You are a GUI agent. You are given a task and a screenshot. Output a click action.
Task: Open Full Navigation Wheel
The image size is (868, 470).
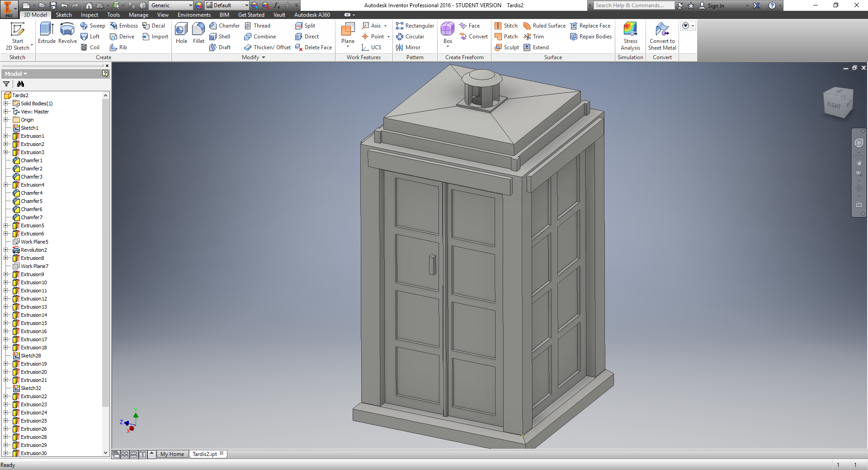(x=859, y=143)
